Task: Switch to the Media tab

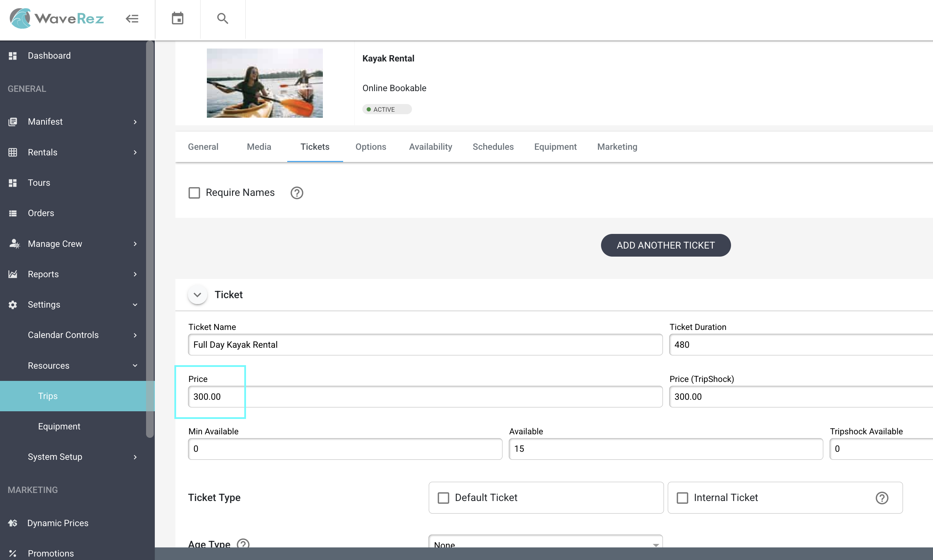Action: 259,147
